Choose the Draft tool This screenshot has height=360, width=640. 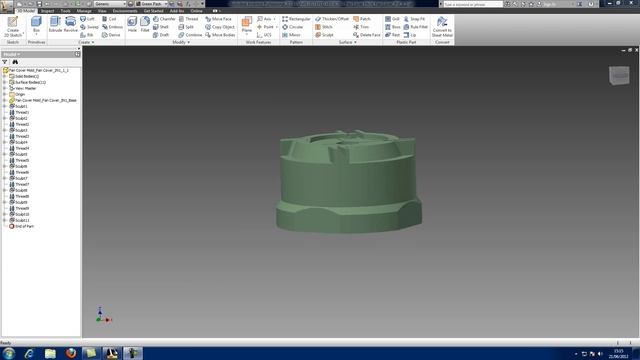[161, 35]
